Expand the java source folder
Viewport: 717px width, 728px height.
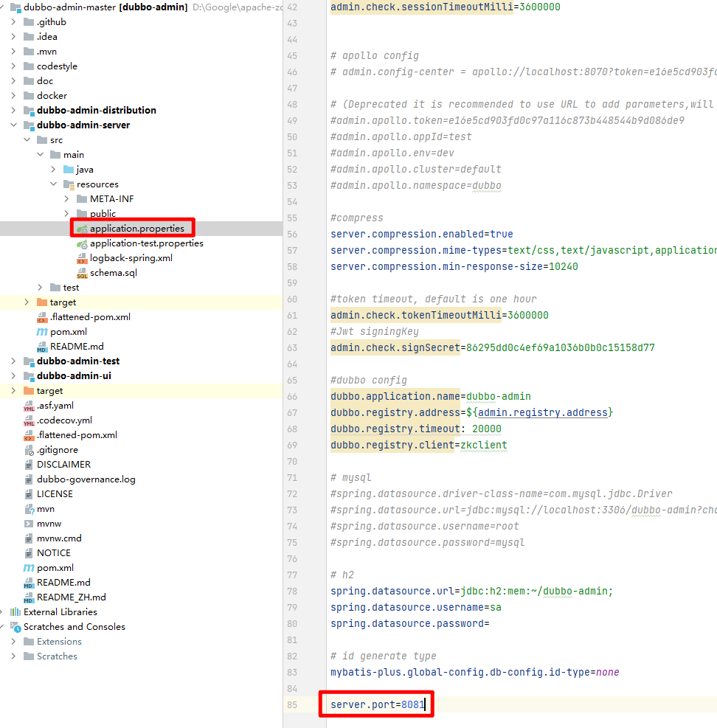point(53,170)
